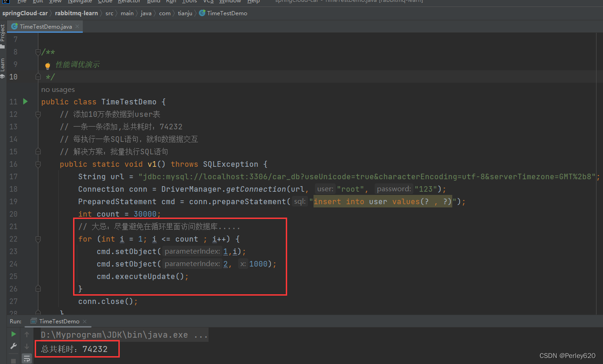This screenshot has width=603, height=364.
Task: Click the src breadcrumb
Action: point(109,13)
